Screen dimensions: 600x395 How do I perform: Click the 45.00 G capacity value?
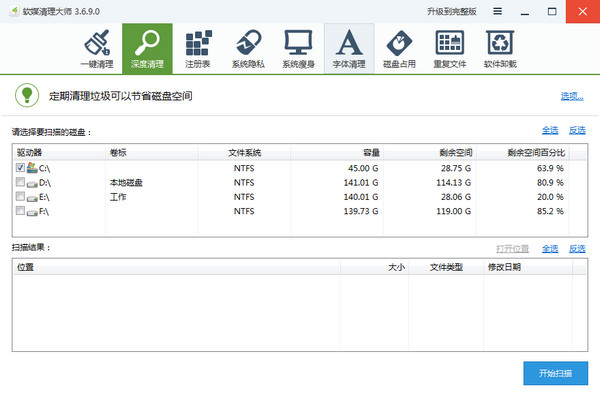[363, 168]
